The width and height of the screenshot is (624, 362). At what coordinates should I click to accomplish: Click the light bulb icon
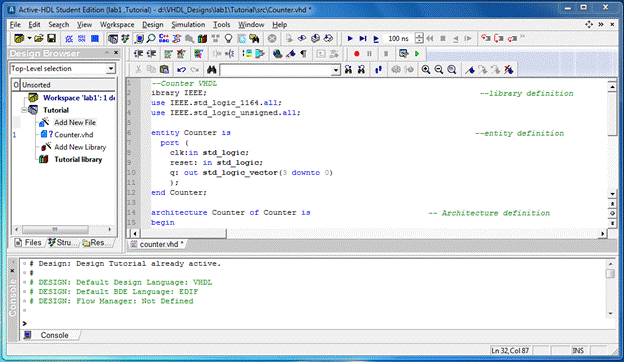click(228, 39)
